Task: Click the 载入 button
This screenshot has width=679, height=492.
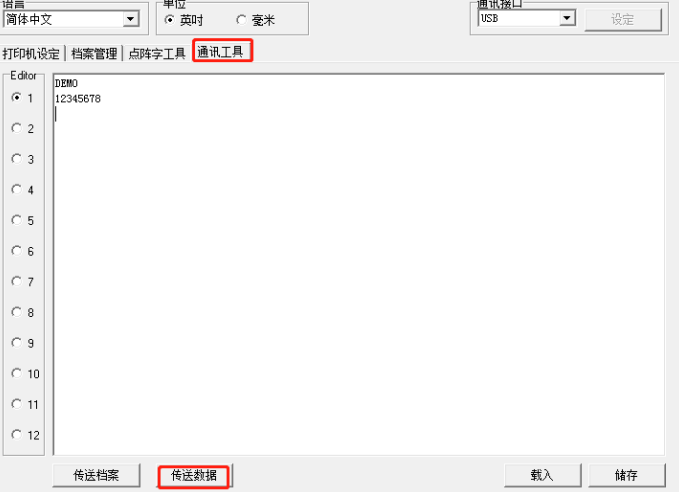Action: [x=542, y=475]
